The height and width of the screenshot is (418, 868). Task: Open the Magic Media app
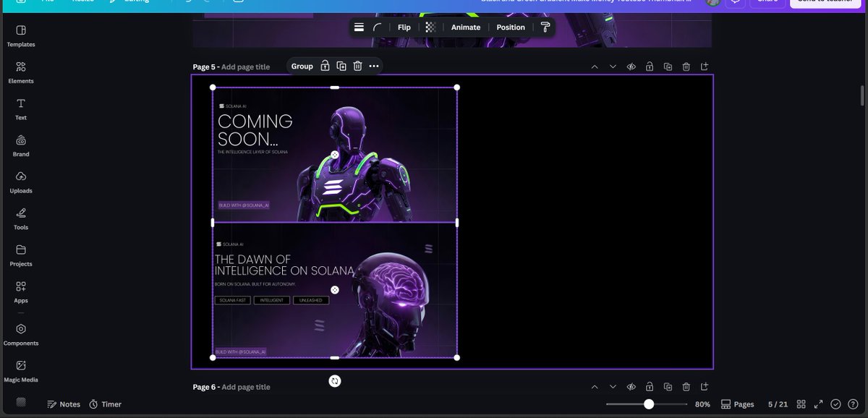(x=21, y=371)
